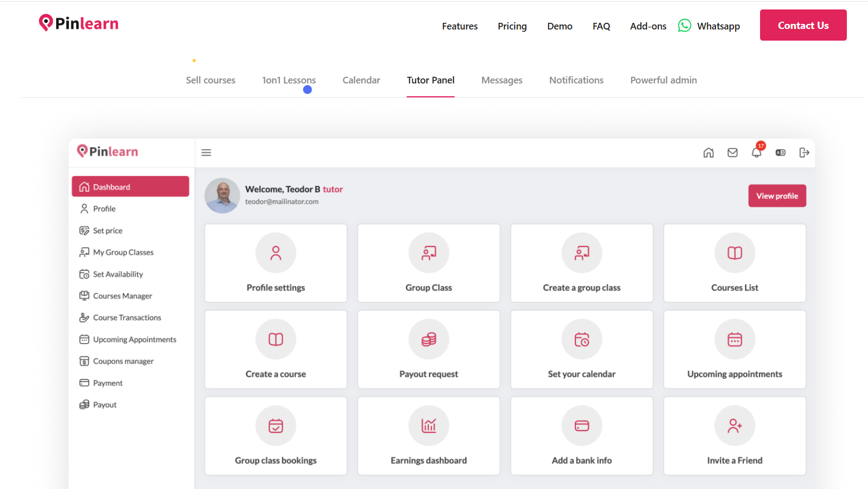868x489 pixels.
Task: Click the tutor avatar photo
Action: 222,195
